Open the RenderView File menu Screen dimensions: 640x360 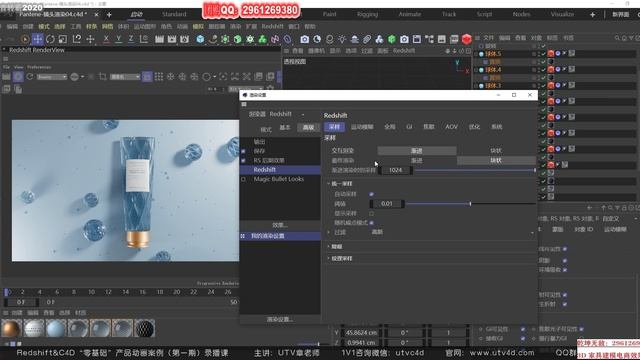(x=6, y=67)
